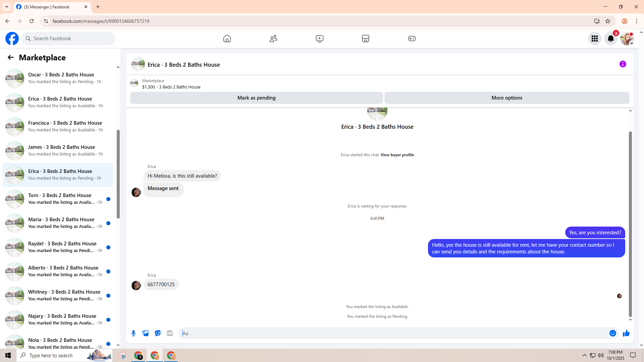
Task: Click Erica's avatar beside the phone number message
Action: 136,286
